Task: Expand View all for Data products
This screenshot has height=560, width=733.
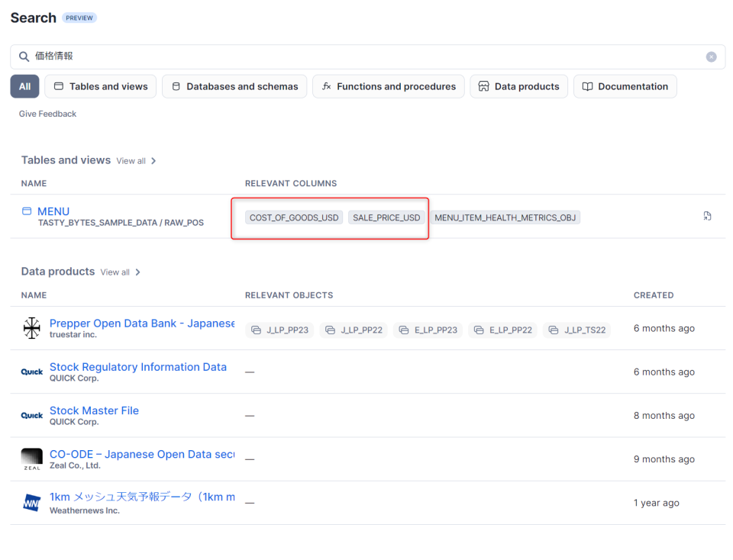Action: coord(120,272)
